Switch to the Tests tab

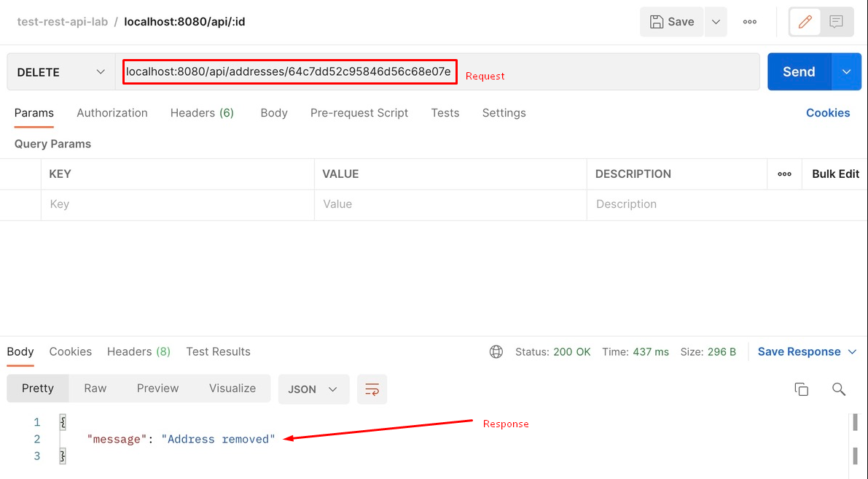tap(445, 113)
